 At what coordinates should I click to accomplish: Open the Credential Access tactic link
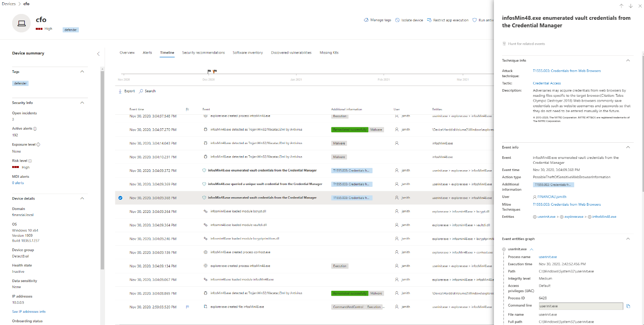tap(547, 83)
